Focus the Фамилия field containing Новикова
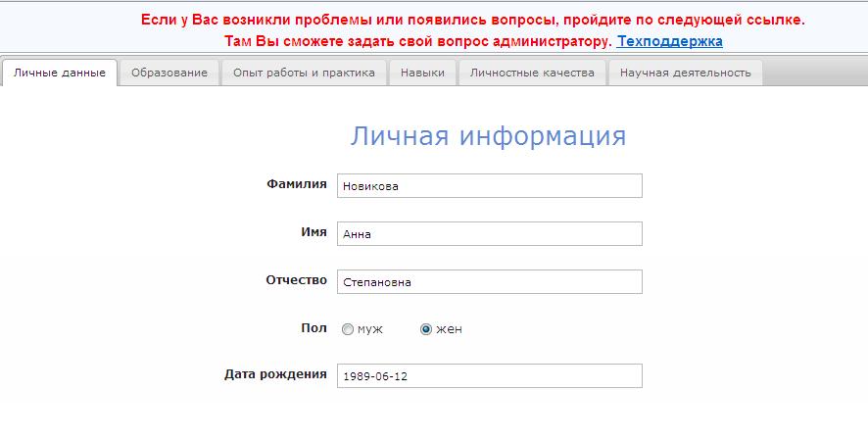Viewport: 868px width, 441px height. pos(490,185)
